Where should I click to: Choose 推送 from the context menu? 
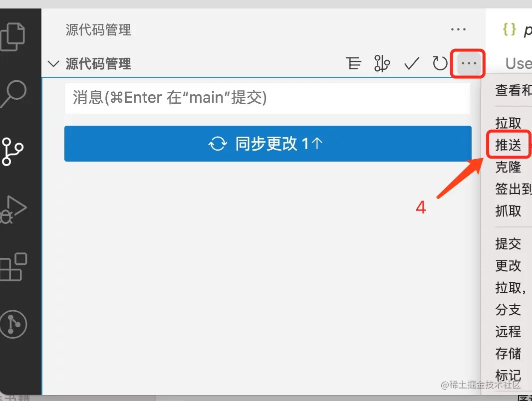508,145
